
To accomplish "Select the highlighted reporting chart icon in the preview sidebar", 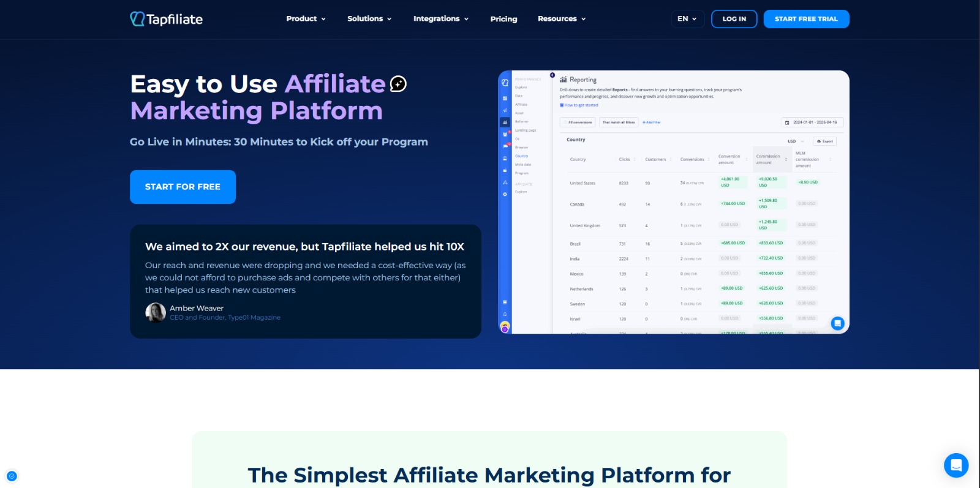I will 505,122.
